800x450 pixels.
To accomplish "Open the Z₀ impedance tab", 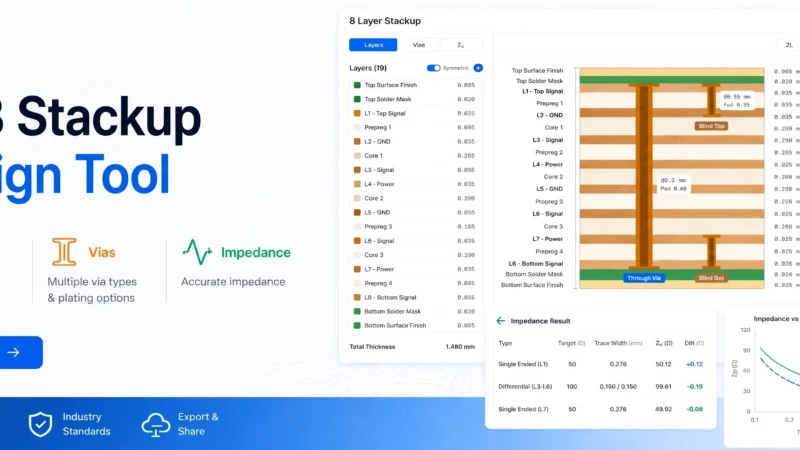I will click(x=460, y=45).
